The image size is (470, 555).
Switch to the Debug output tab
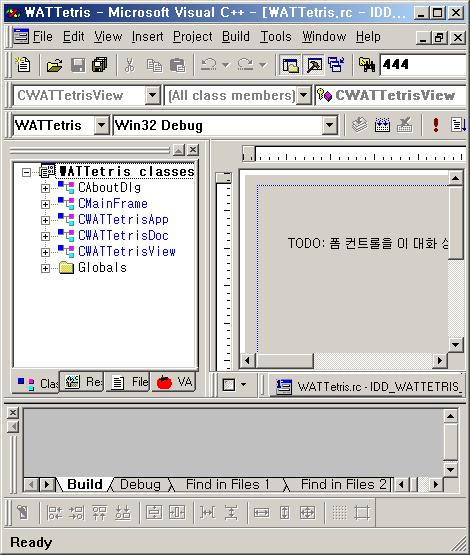[140, 485]
